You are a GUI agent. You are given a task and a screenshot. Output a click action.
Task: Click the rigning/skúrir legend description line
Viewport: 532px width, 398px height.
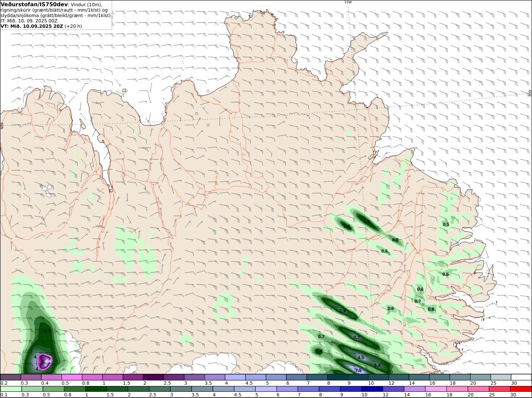54,10
